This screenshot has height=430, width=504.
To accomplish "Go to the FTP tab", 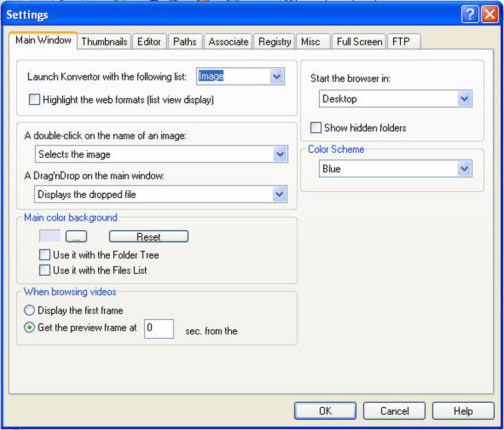I will point(401,42).
